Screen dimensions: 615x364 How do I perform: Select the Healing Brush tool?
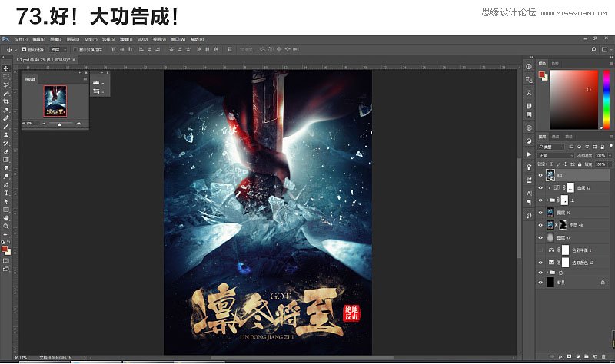pos(6,118)
